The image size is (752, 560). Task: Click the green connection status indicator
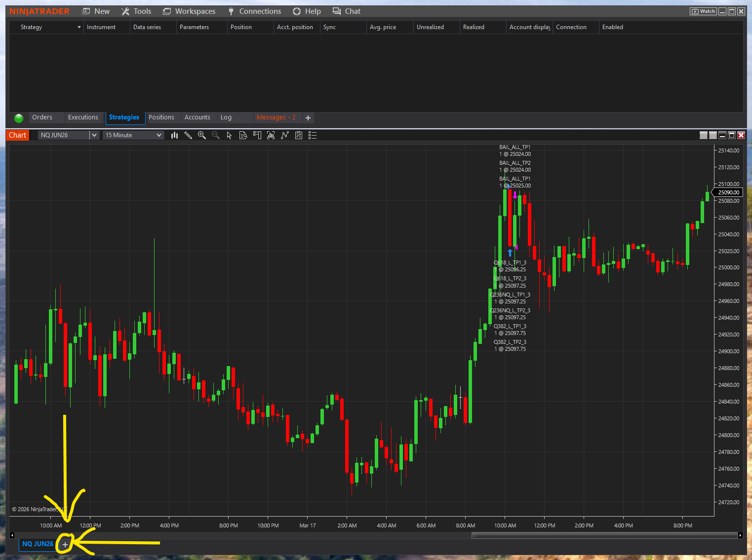18,118
